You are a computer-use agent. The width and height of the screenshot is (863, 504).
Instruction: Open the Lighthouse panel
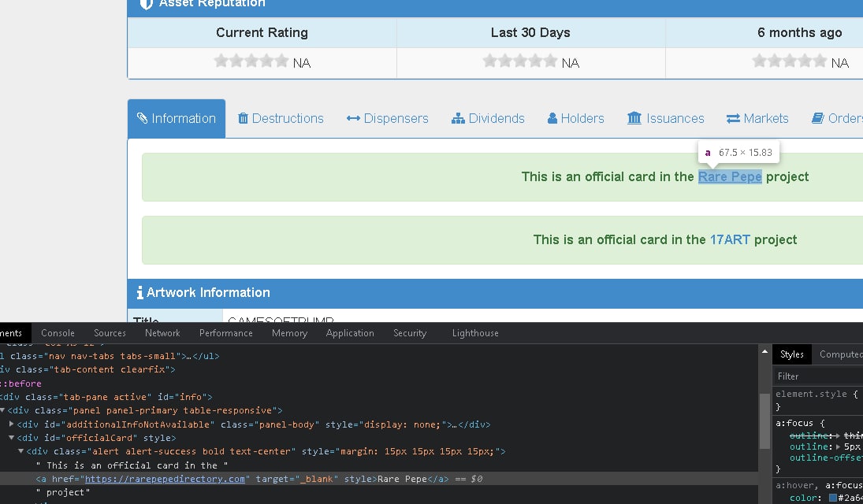point(475,333)
